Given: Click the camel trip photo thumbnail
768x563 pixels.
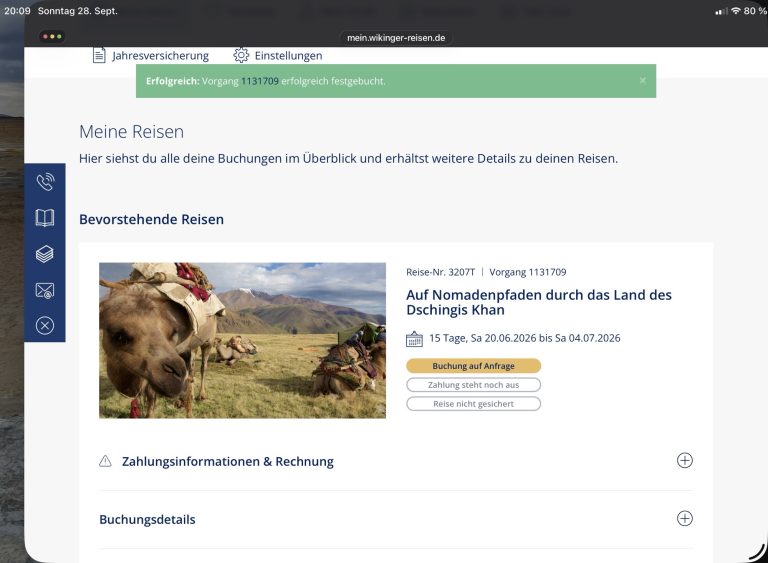Looking at the screenshot, I should pos(242,340).
